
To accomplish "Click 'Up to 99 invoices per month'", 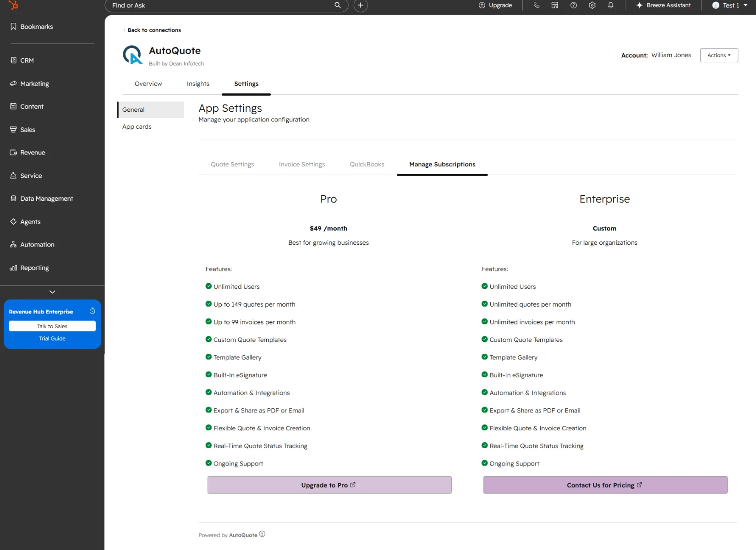I will tap(254, 322).
